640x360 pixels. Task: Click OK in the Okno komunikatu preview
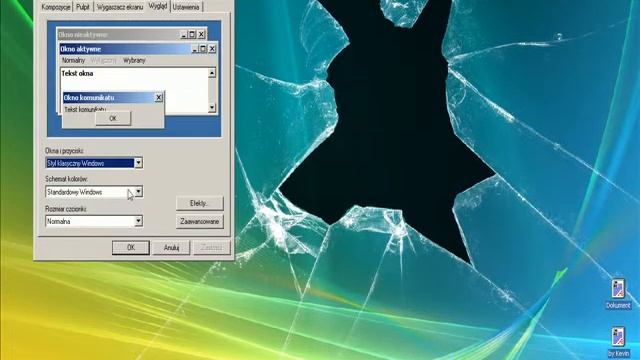113,118
